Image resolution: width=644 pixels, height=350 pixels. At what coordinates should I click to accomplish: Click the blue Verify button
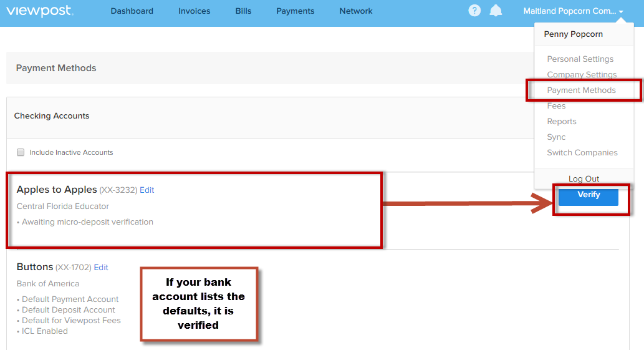(588, 196)
